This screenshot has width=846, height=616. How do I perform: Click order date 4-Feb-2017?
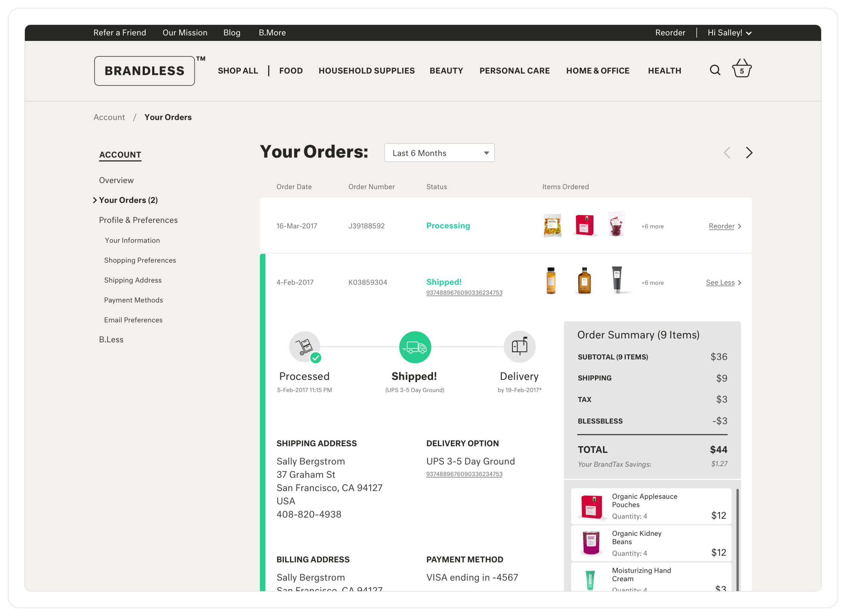pyautogui.click(x=295, y=282)
